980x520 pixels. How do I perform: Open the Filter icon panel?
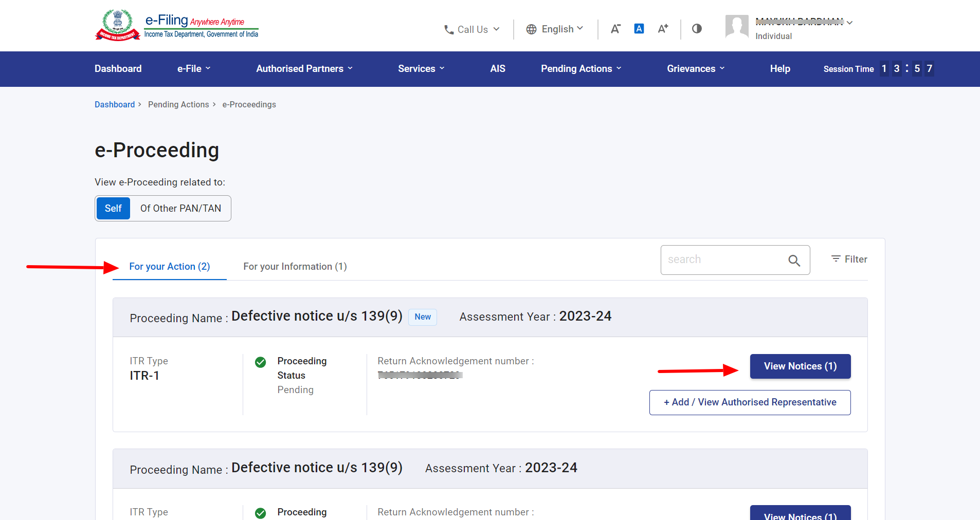835,259
